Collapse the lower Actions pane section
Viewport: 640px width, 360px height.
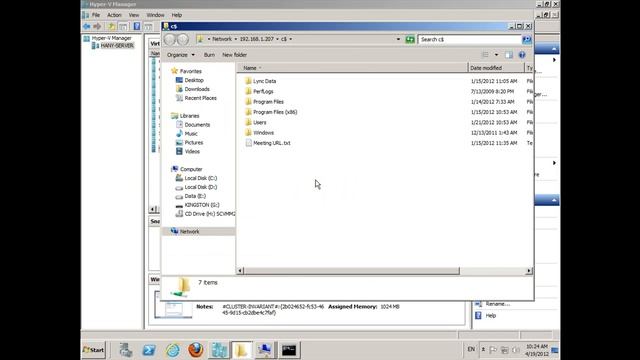(554, 200)
